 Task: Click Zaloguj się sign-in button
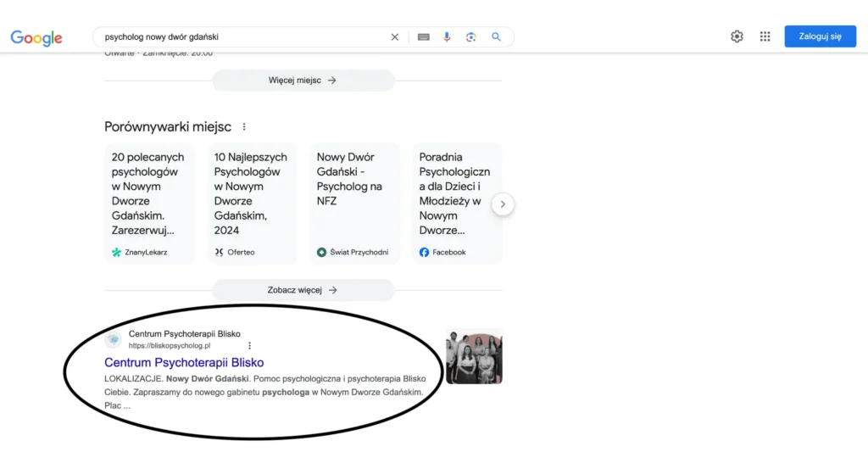(x=820, y=36)
